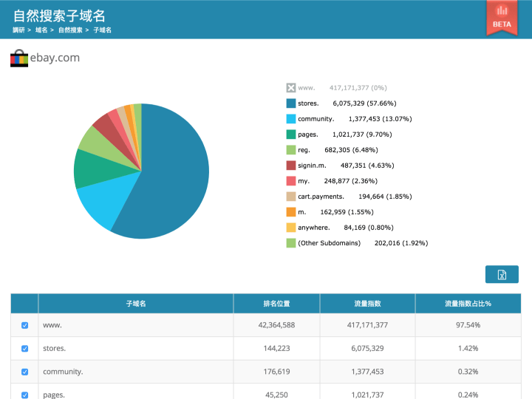Screen dimensions: 532x399
Task: Toggle the signin.m. legend color box
Action: [291, 166]
